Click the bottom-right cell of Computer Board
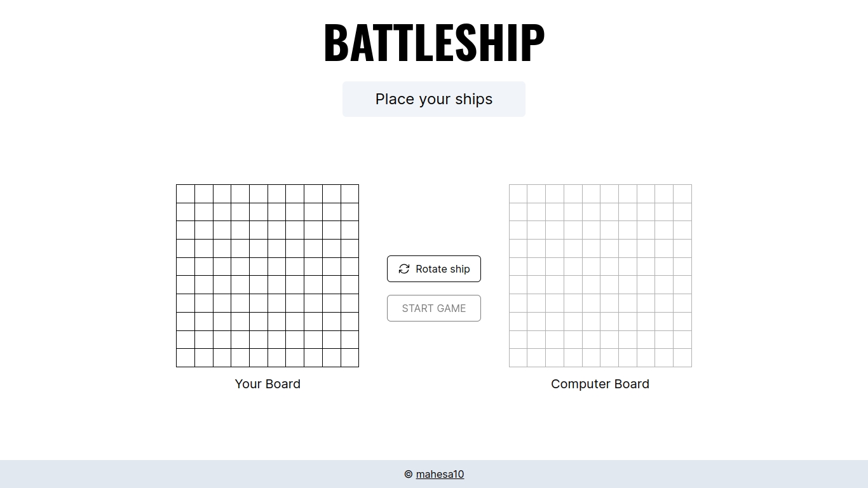 683,358
